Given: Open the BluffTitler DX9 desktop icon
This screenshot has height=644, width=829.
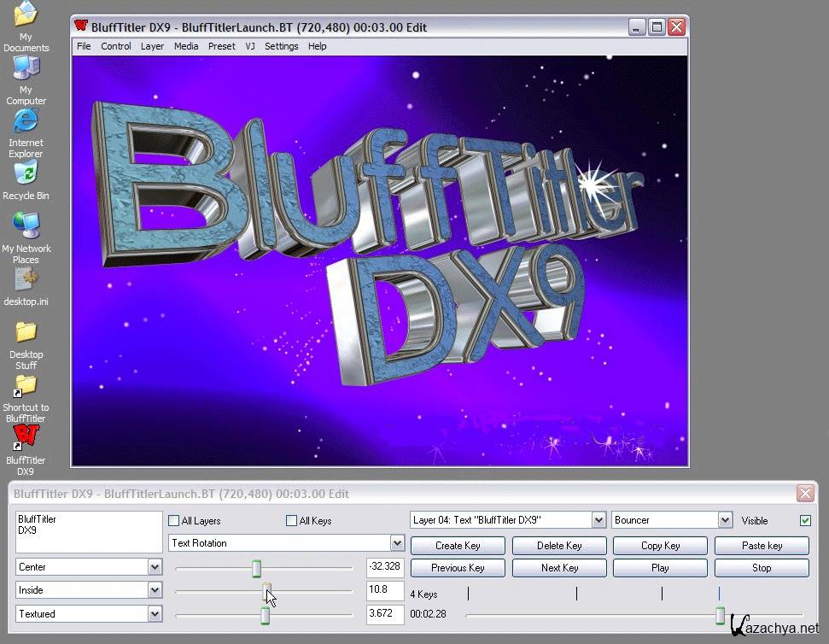Looking at the screenshot, I should tap(26, 437).
